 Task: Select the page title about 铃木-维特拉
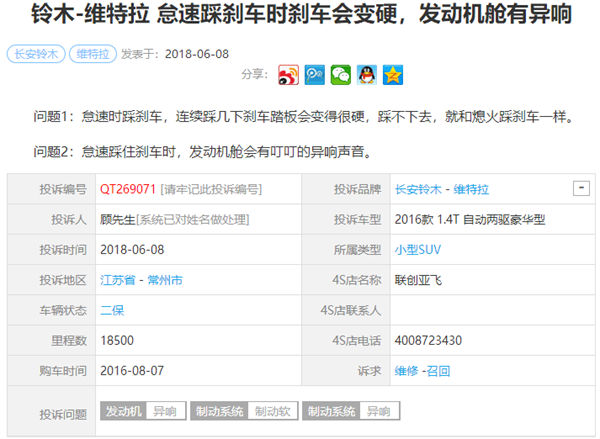302,14
